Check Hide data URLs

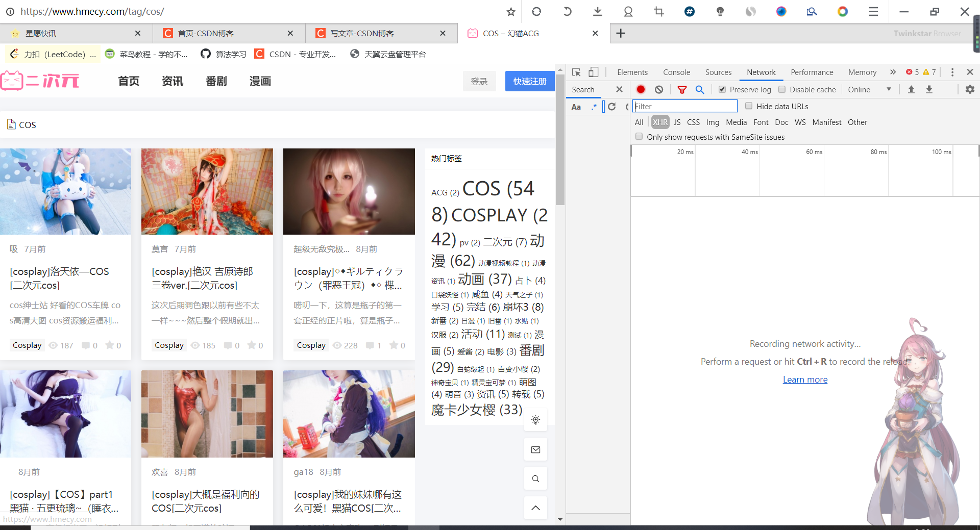(x=749, y=106)
